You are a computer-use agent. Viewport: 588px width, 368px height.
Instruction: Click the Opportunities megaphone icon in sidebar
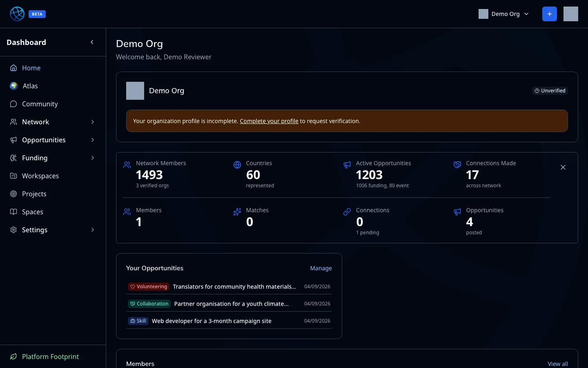[x=13, y=140]
